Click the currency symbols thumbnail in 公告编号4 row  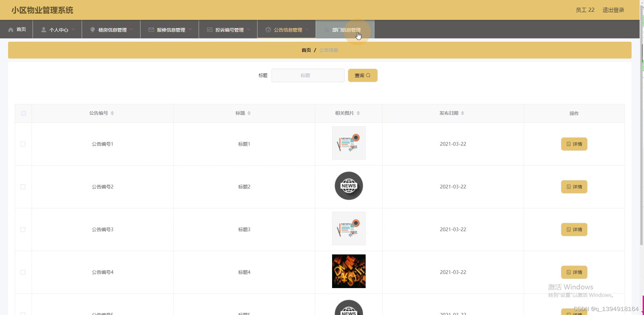tap(349, 271)
